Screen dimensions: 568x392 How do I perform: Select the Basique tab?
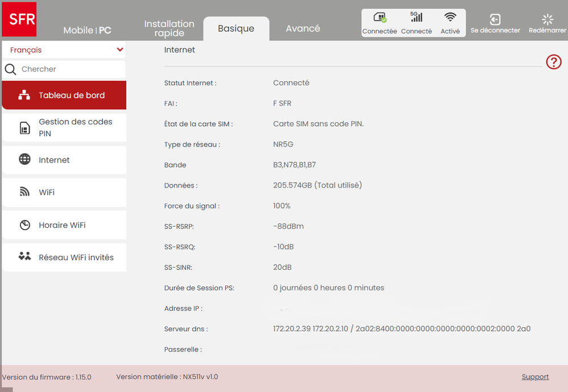[236, 28]
